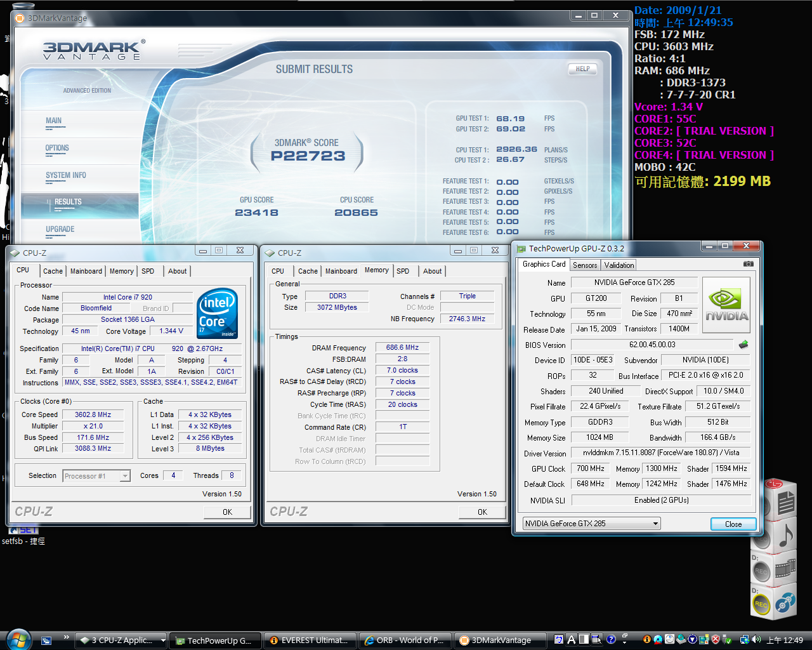Switch to EVEREST Ultimate taskbar button
This screenshot has height=650, width=812.
[x=310, y=640]
